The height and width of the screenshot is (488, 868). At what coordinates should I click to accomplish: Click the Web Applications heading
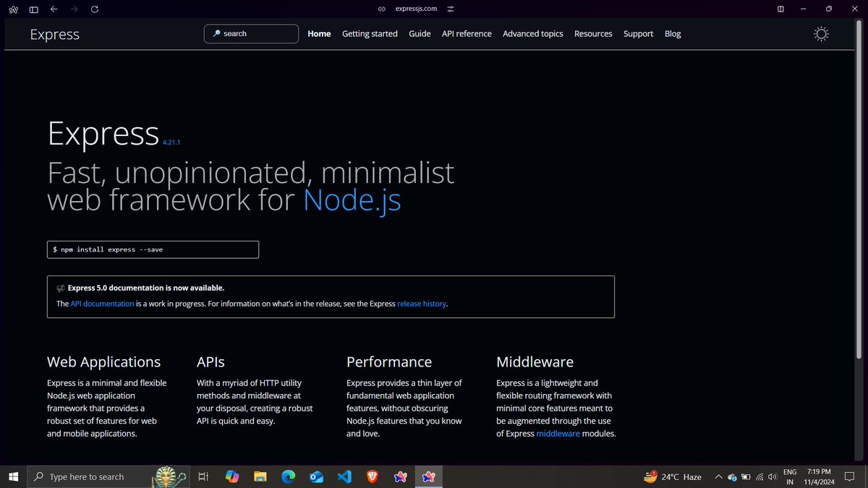point(104,362)
